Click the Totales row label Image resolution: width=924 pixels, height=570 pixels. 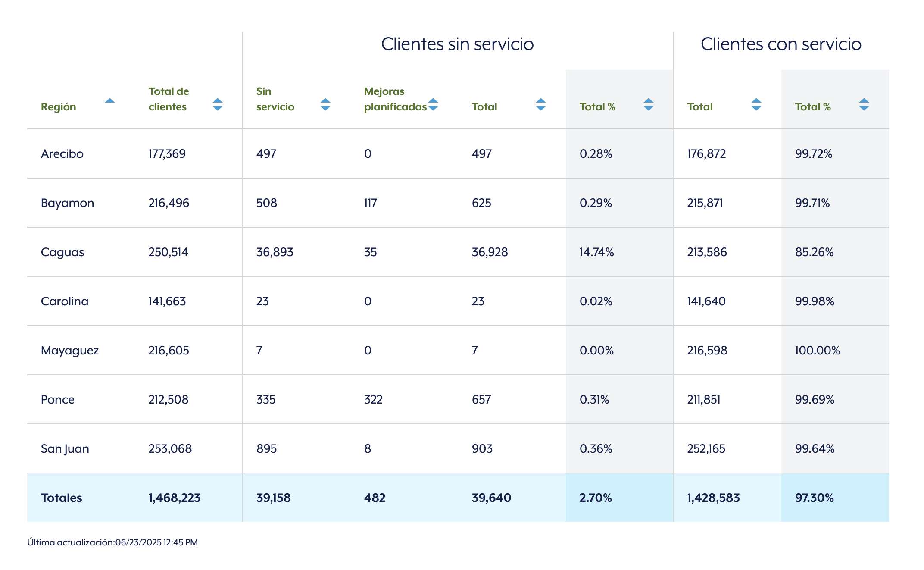pos(61,498)
